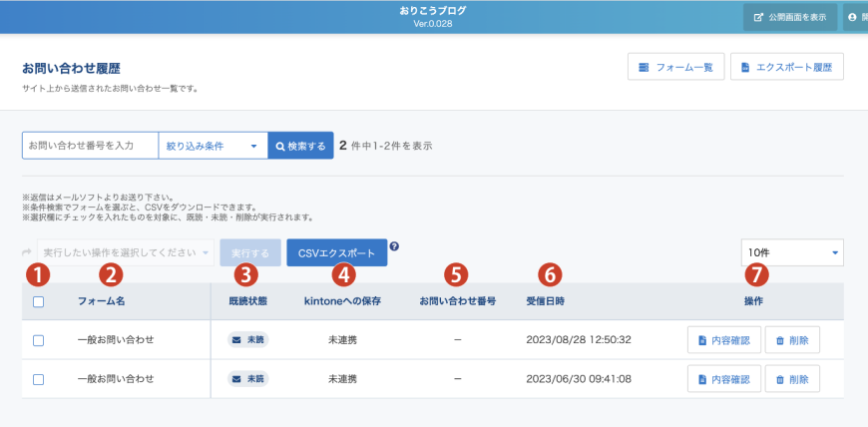Click the help question mark icon beside CSVエクスポート

394,246
